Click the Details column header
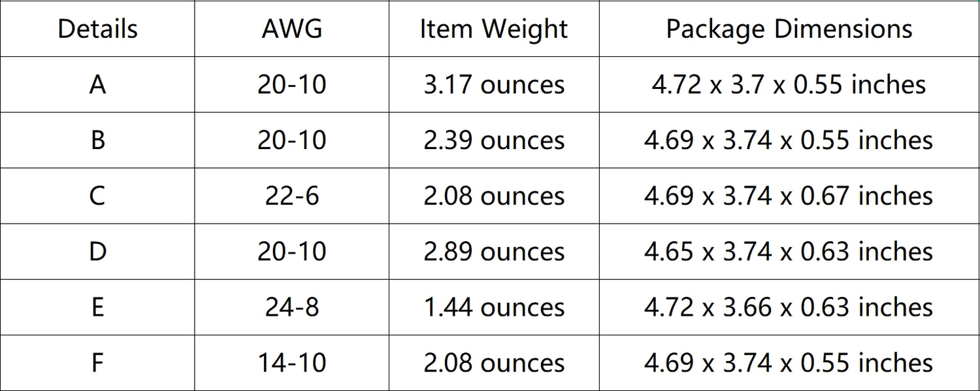Screen dimensions: 980x391 pyautogui.click(x=97, y=29)
